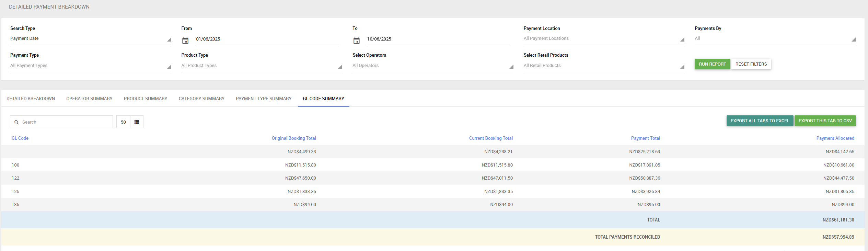Viewport: 868px width, 251px height.
Task: Go to the Category Summary tab
Action: click(x=201, y=99)
